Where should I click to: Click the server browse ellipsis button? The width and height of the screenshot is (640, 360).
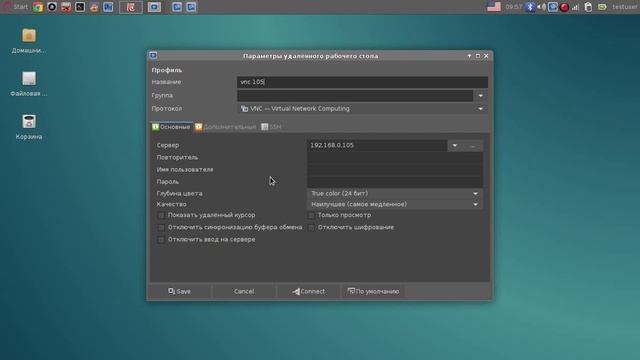point(473,146)
